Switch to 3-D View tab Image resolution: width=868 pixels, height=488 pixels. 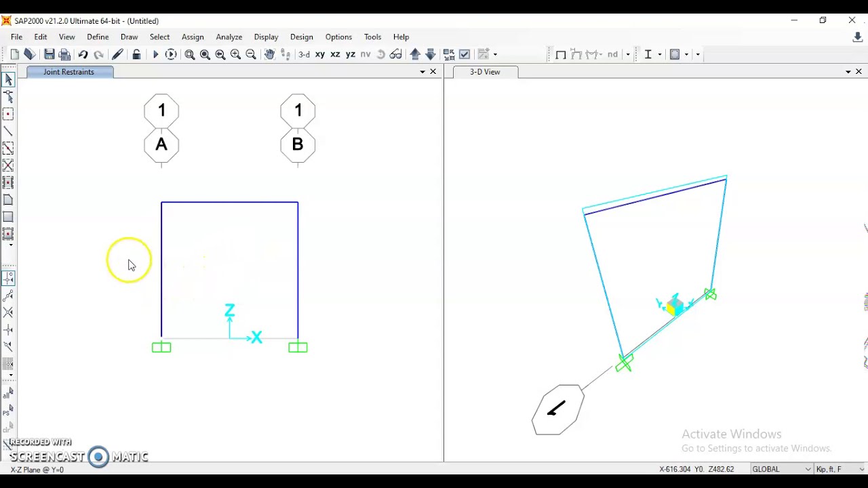(485, 72)
